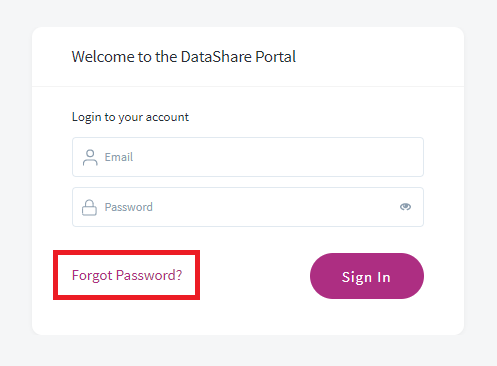Show the password using the eye icon

click(405, 207)
